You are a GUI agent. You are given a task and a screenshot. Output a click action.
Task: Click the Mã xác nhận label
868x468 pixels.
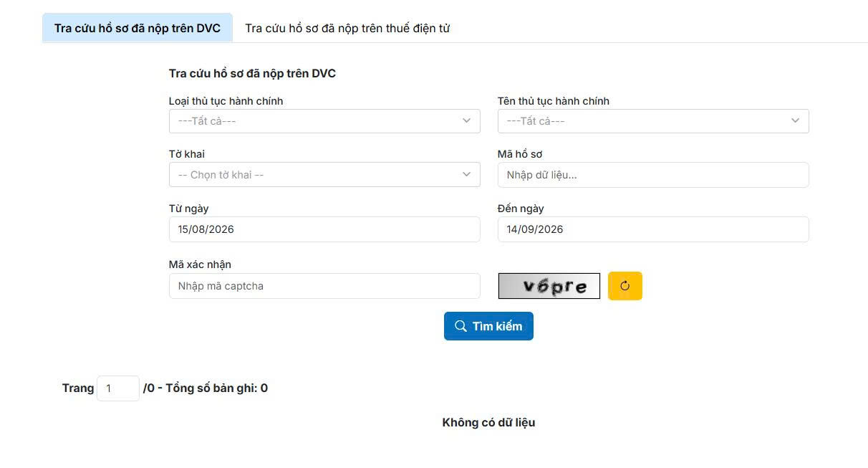[200, 264]
